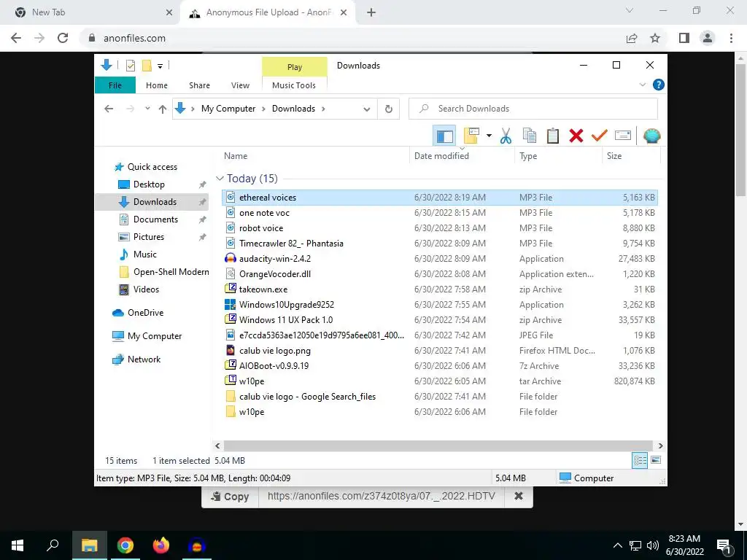Select the calub vie logo.png icon
The width and height of the screenshot is (747, 560).
tap(231, 351)
